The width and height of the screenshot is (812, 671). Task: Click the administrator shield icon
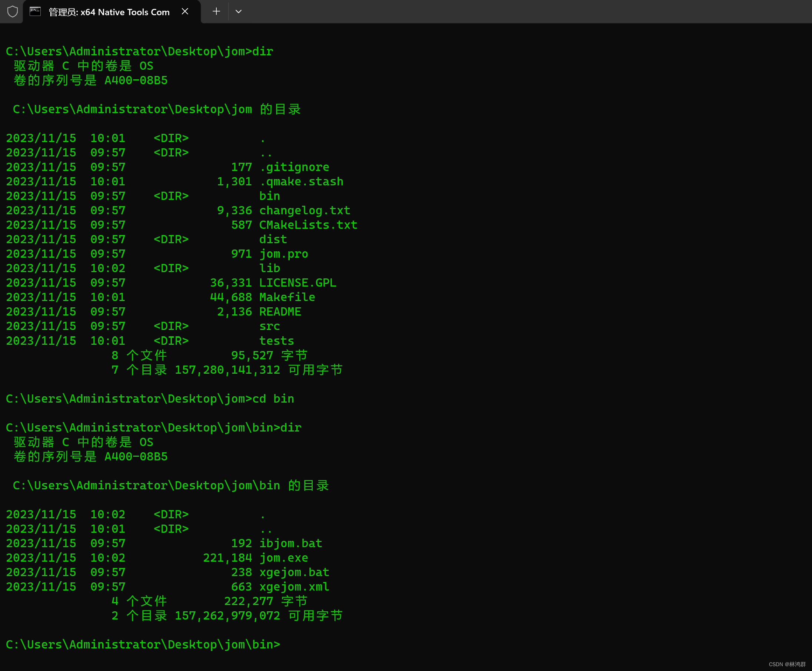(12, 11)
